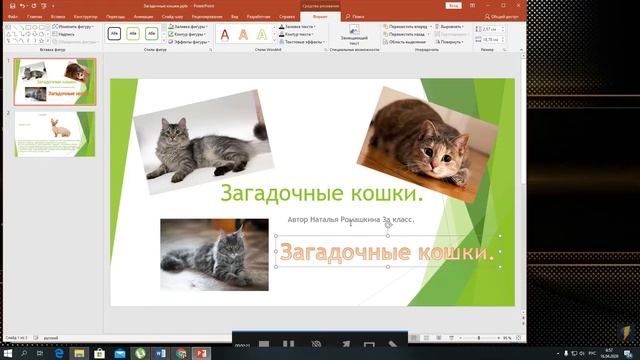The width and height of the screenshot is (640, 360).
Task: Open Контур фигуры dropdown
Action: point(187,34)
